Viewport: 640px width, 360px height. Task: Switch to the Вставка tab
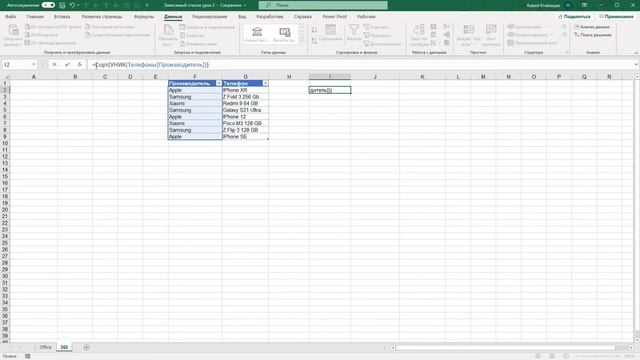(x=62, y=17)
